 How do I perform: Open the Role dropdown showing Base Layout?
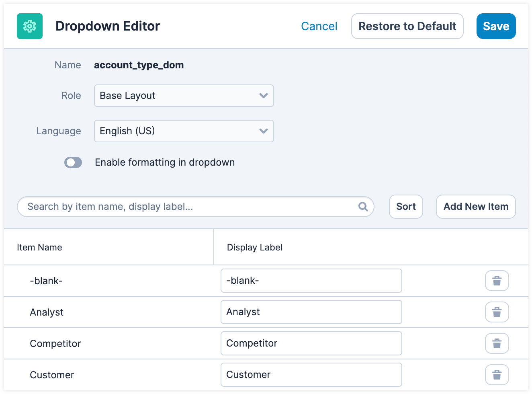[x=184, y=96]
